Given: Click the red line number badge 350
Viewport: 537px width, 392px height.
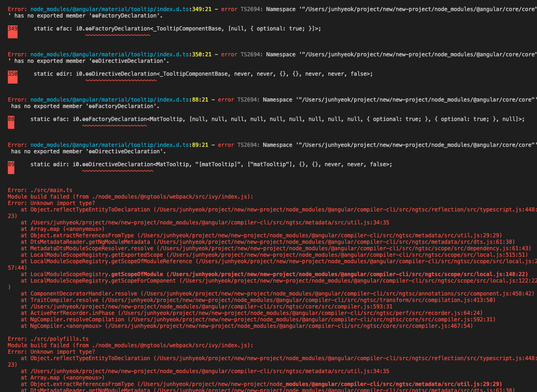Looking at the screenshot, I should pyautogui.click(x=12, y=77).
